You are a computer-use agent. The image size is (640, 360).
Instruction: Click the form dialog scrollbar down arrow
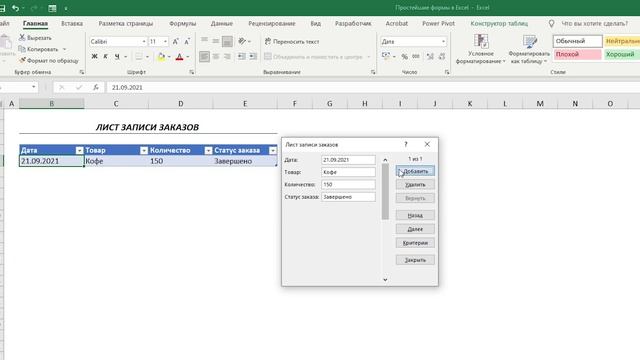pos(385,280)
